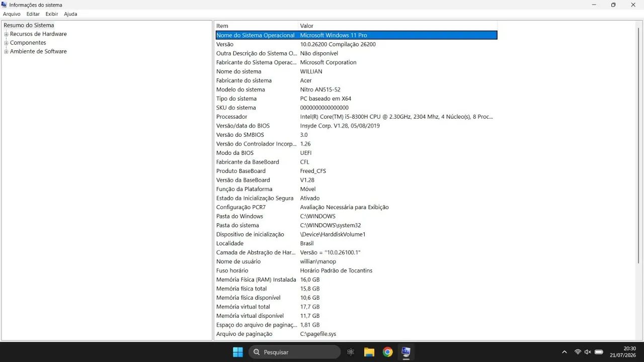
Task: Click the WILLIAN value
Action: point(311,71)
